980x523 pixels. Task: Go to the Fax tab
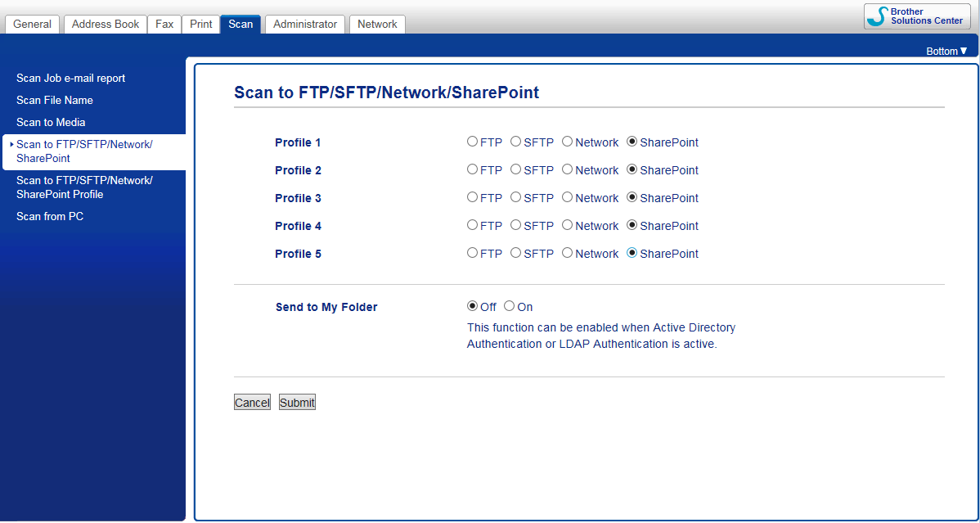164,24
